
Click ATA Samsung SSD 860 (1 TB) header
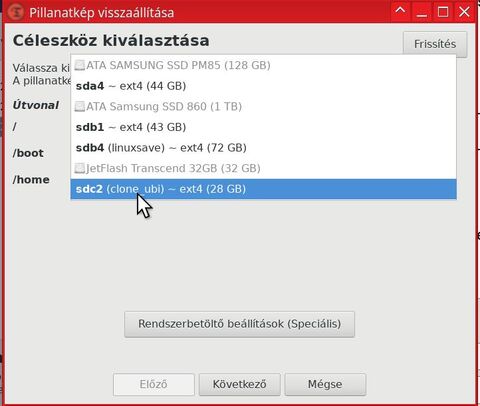tap(263, 107)
